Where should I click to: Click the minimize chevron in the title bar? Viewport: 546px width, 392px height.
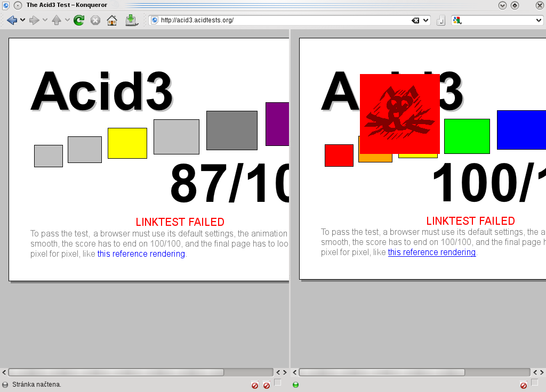click(502, 5)
